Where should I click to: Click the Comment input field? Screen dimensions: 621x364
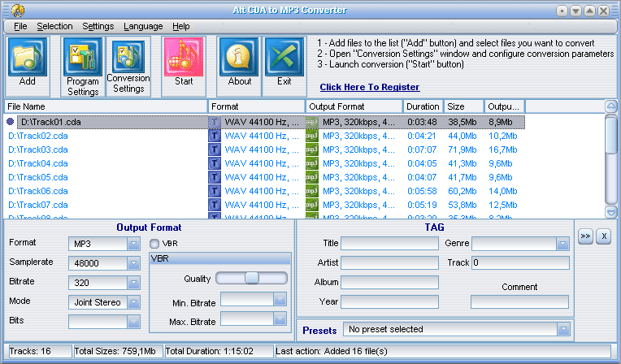pos(519,301)
